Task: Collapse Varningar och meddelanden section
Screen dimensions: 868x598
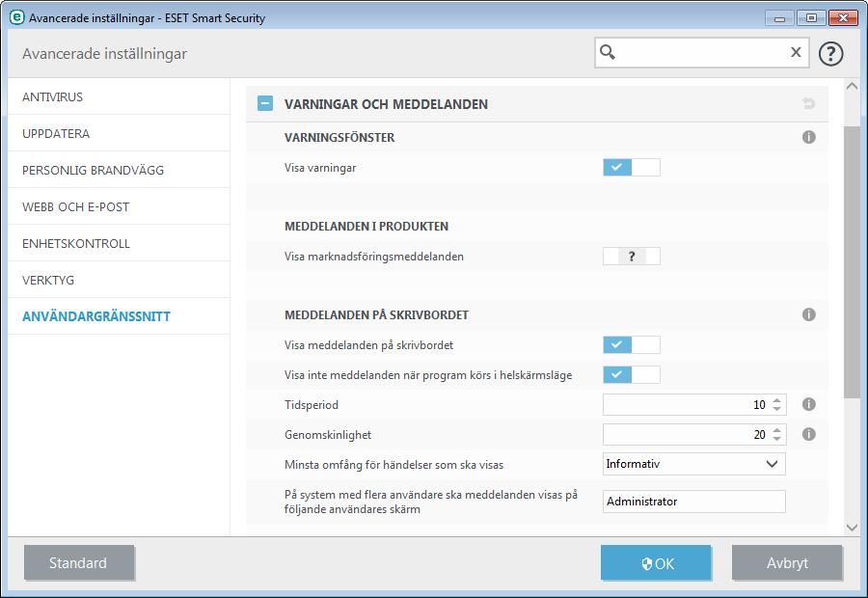Action: [265, 103]
